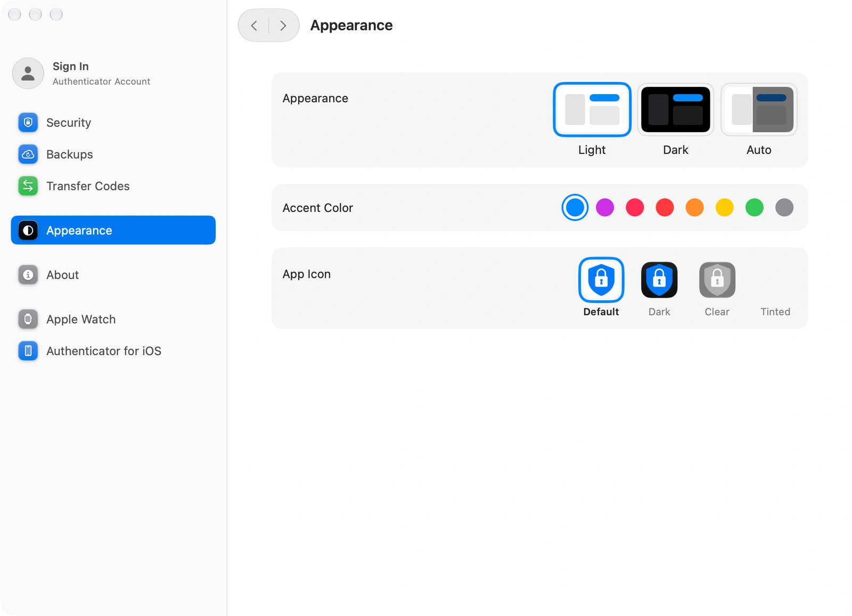Screen dimensions: 852x616
Task: Click the Security shield icon in sidebar
Action: [28, 122]
